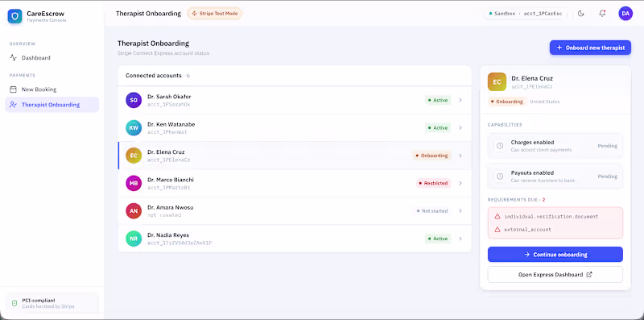Click the Restricted status badge for Marco Bianchi
The image size is (644, 320).
[433, 183]
